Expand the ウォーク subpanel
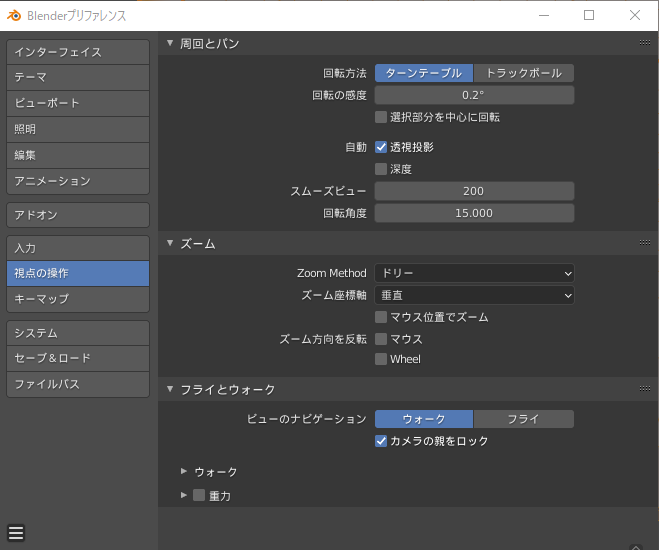Screen dimensions: 659x550 pos(184,471)
